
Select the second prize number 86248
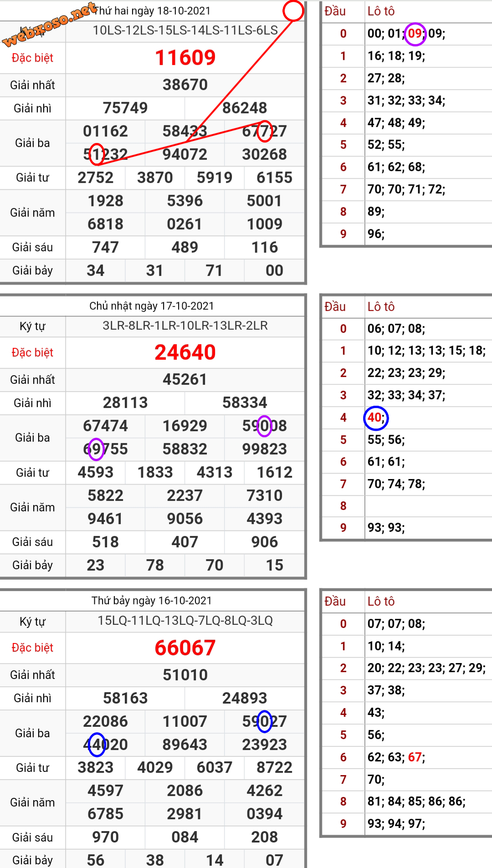(245, 108)
